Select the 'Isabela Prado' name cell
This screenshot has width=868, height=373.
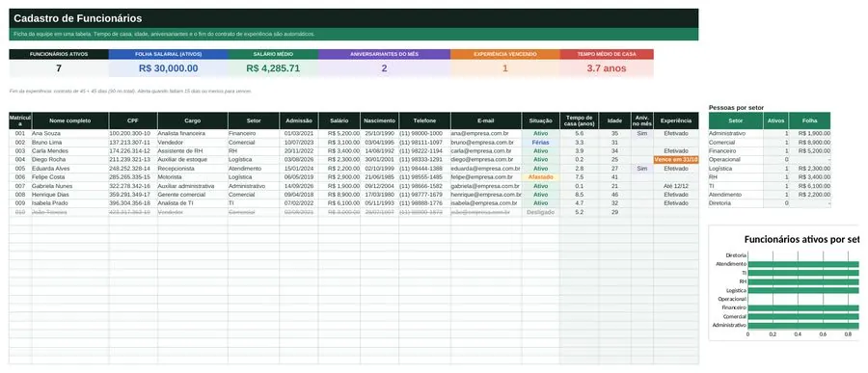(x=69, y=203)
